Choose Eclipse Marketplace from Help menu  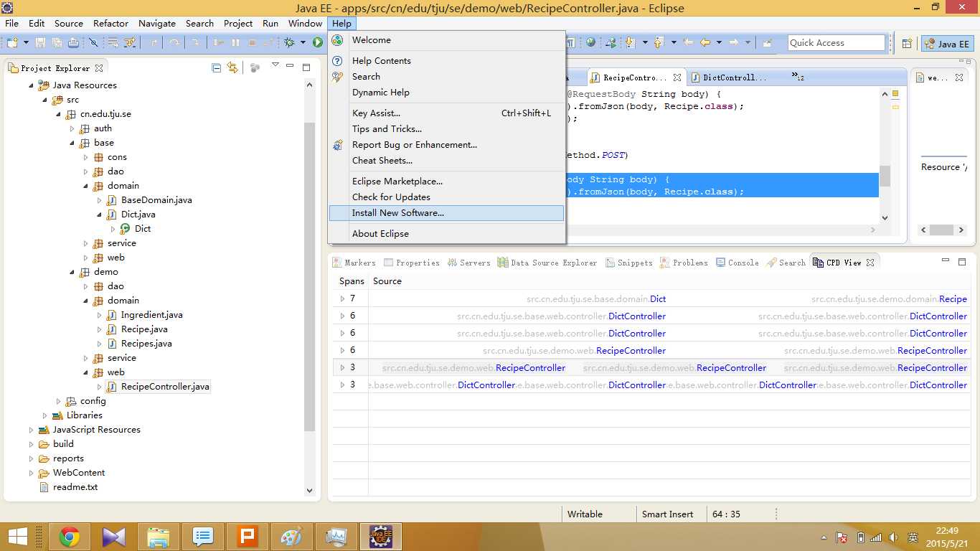point(446,182)
